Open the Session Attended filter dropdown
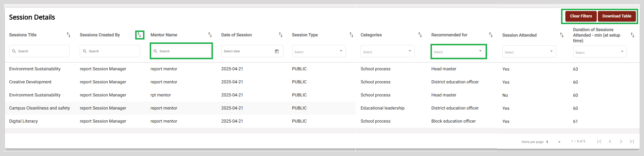Image resolution: width=644 pixels, height=156 pixels. (529, 52)
